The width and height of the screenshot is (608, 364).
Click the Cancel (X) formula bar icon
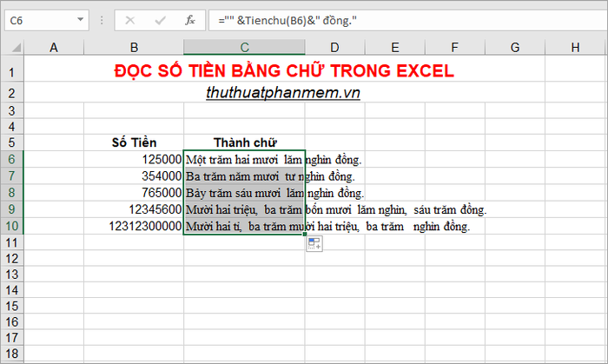pos(130,20)
